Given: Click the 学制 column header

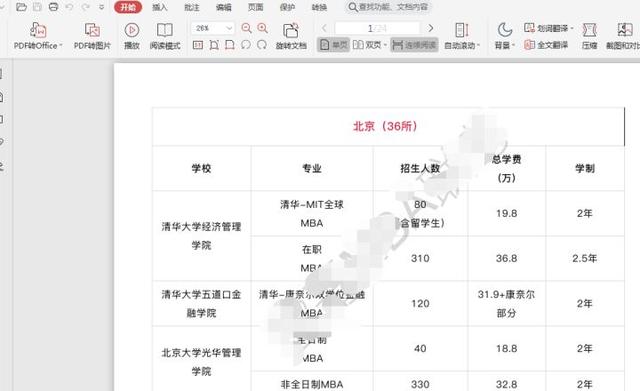Looking at the screenshot, I should 585,168.
